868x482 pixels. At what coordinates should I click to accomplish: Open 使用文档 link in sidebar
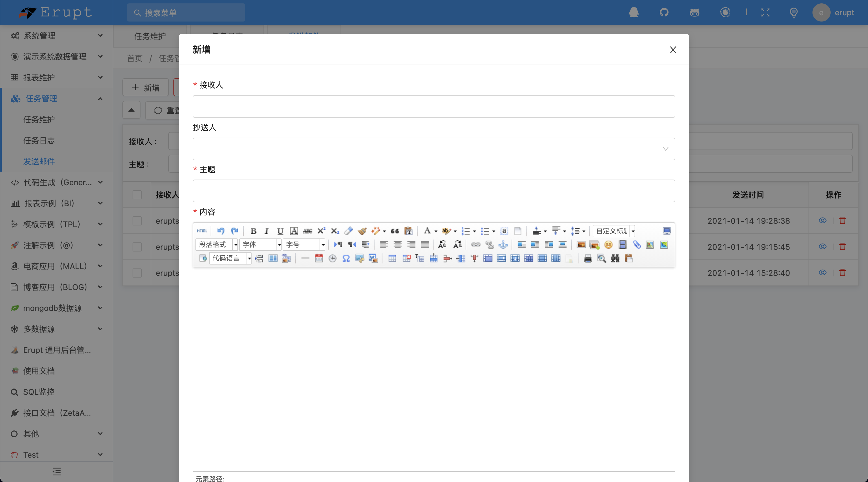39,371
